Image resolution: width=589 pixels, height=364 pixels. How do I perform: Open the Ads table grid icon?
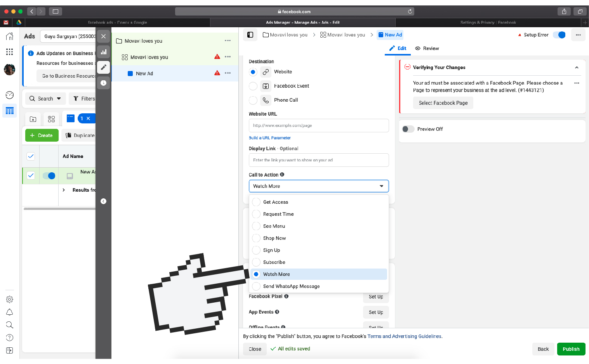[10, 111]
